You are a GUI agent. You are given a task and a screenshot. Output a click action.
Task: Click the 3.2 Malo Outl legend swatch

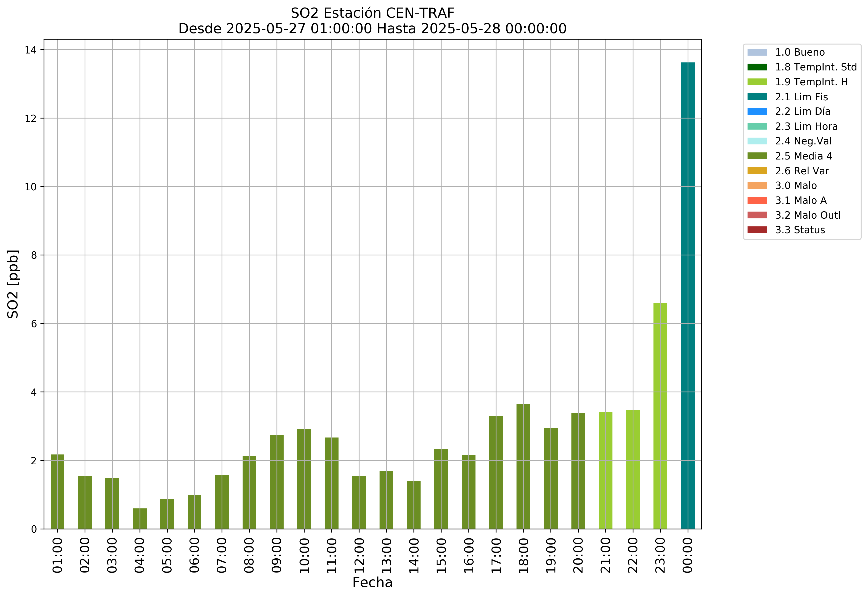pyautogui.click(x=757, y=215)
